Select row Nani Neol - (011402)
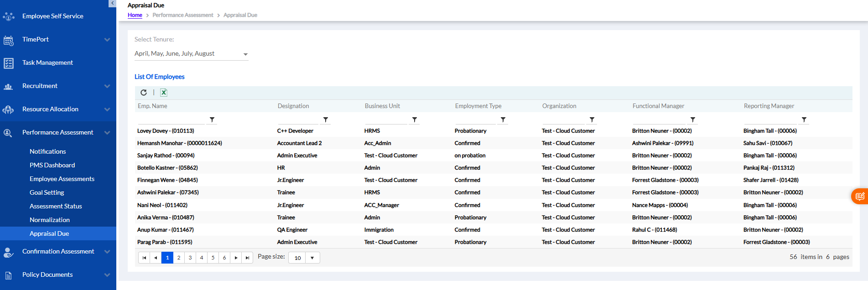This screenshot has height=290, width=868. pyautogui.click(x=494, y=205)
